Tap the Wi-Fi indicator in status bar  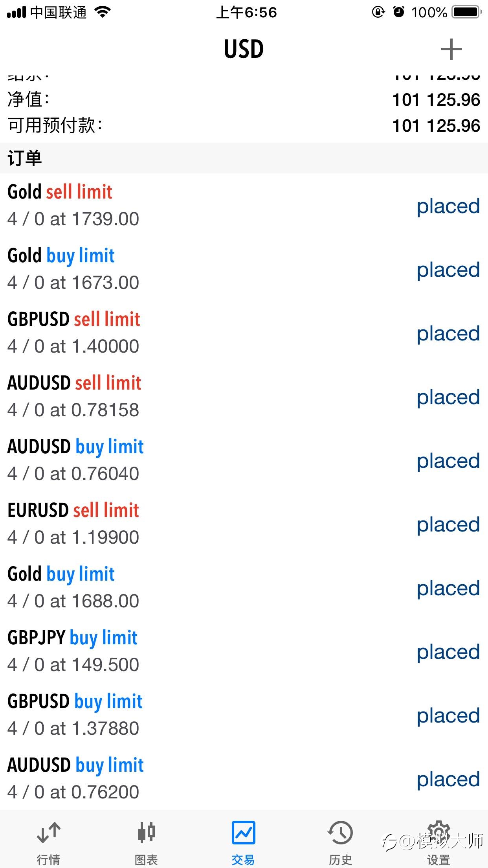click(x=103, y=12)
